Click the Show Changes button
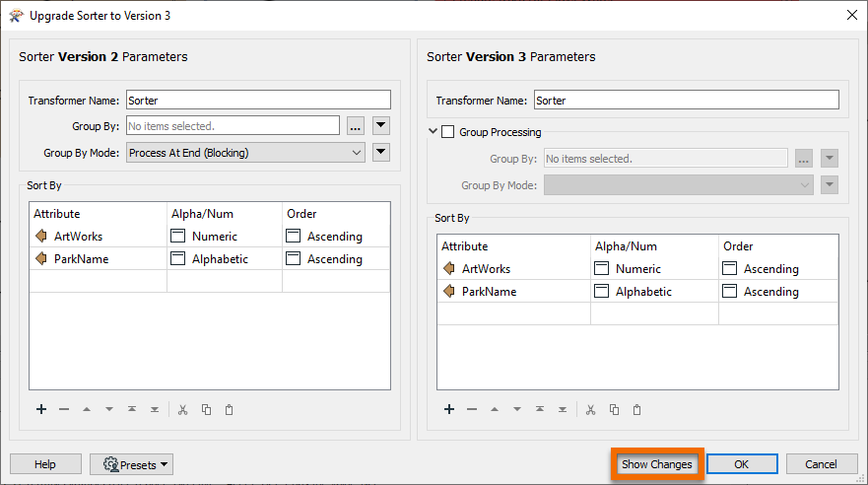 click(656, 464)
